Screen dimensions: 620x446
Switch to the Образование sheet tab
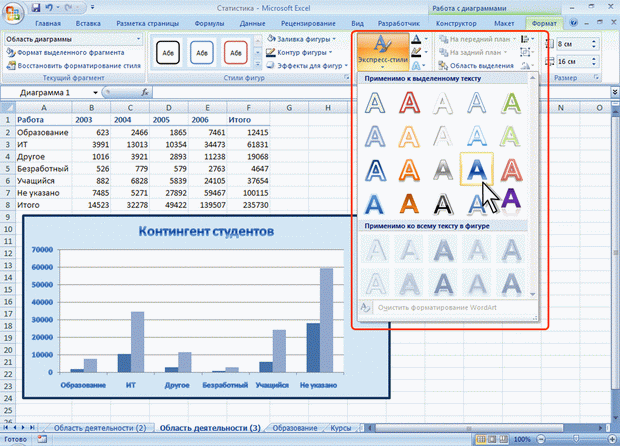(295, 428)
